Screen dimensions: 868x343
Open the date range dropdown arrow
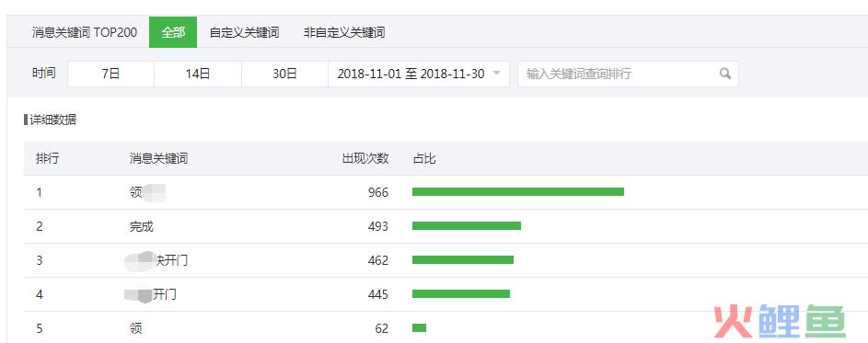(496, 74)
